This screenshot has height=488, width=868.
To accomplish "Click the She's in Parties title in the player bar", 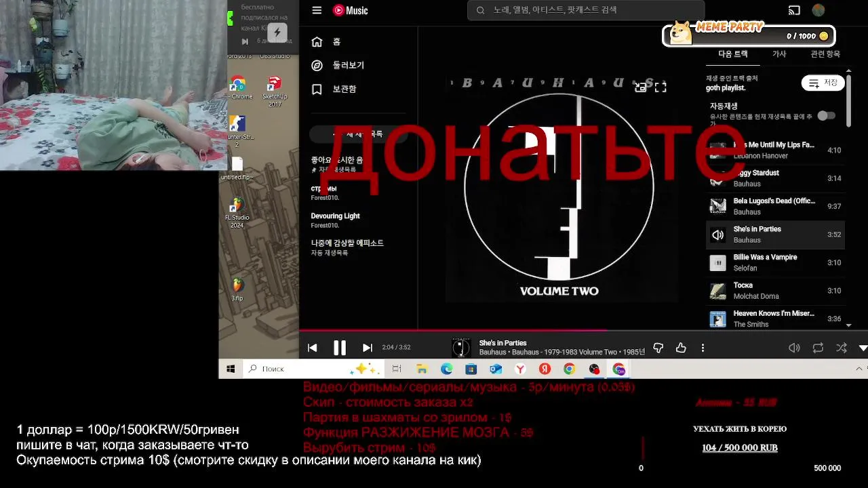I will pos(502,343).
